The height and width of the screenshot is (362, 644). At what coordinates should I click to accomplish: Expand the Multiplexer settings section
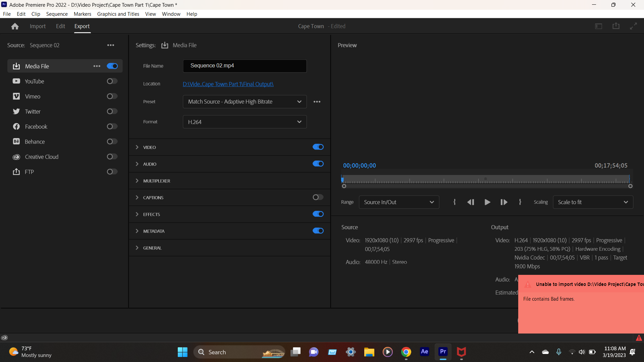pyautogui.click(x=137, y=181)
